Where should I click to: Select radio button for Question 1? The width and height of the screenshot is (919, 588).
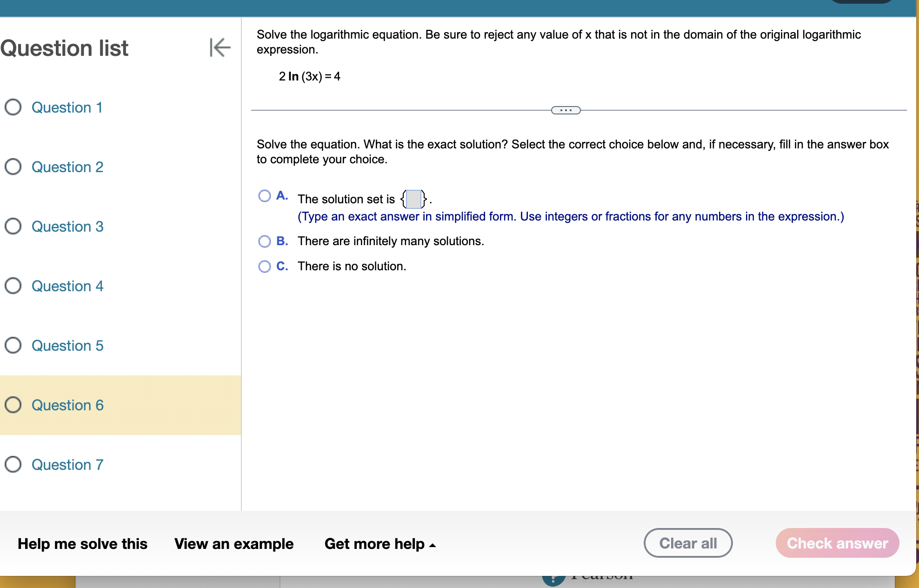[x=13, y=107]
